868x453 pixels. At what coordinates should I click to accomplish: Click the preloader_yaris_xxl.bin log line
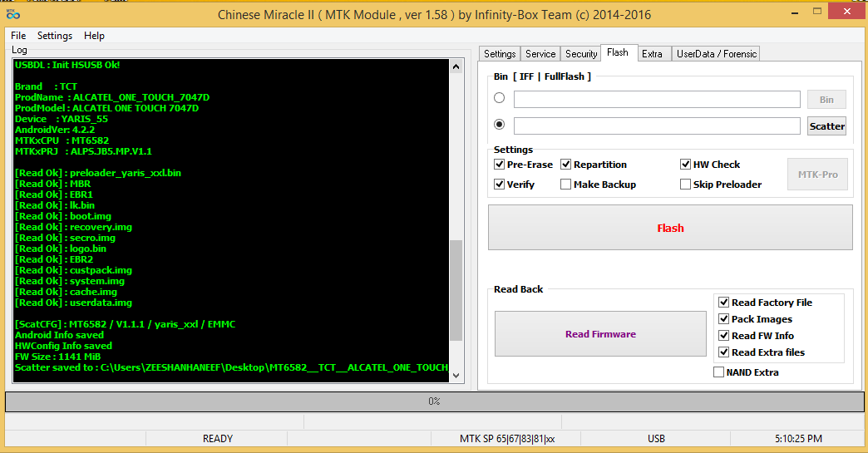coord(98,173)
